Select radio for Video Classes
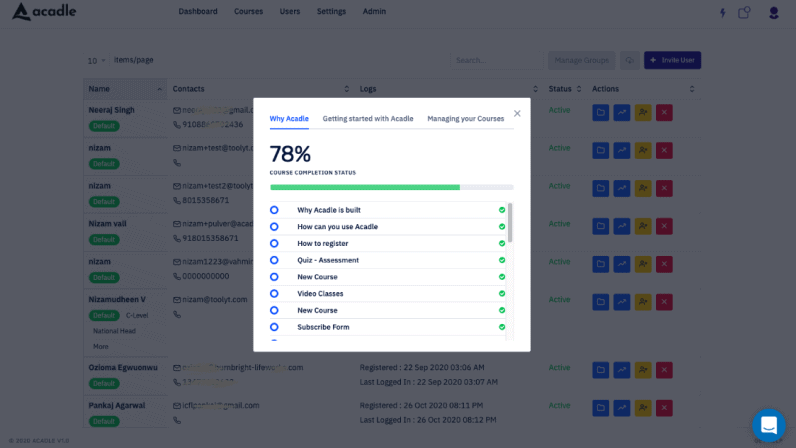796x448 pixels. [x=274, y=294]
